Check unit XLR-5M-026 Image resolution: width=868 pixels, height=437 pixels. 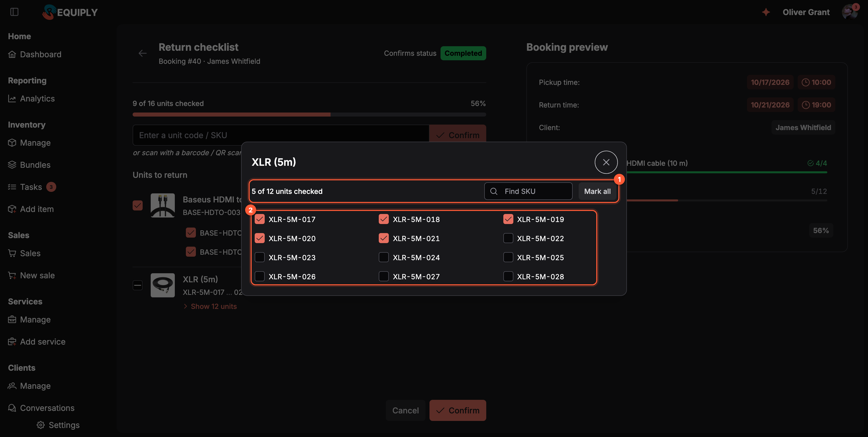tap(259, 276)
